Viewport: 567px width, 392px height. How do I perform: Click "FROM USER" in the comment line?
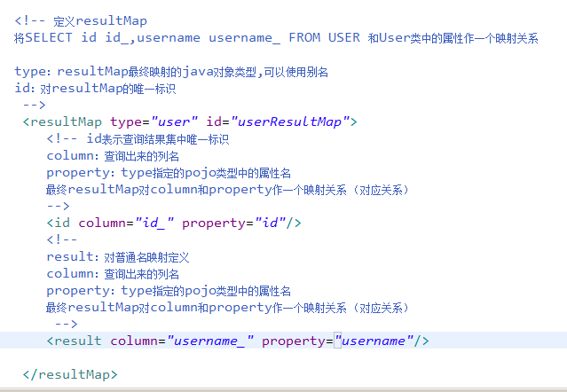(325, 37)
